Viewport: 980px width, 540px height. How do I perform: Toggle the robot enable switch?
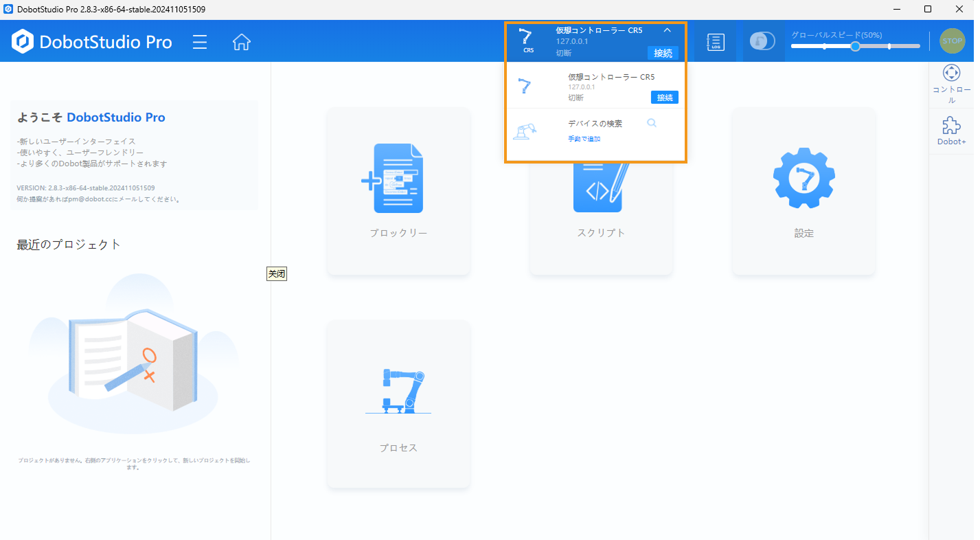tap(763, 41)
